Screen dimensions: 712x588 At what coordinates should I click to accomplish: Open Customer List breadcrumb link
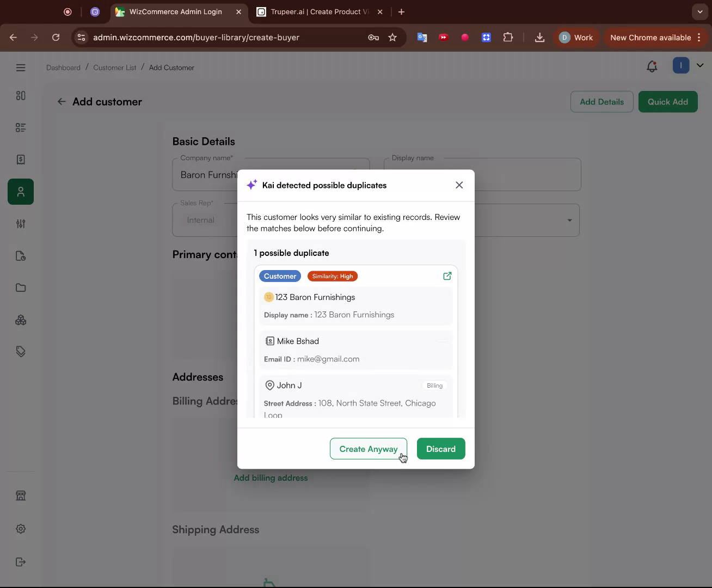click(115, 68)
